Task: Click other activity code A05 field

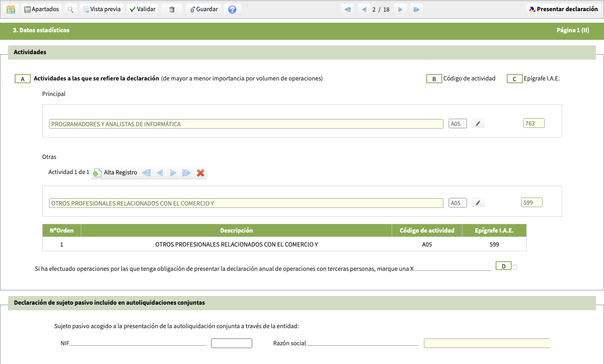Action: coord(458,203)
